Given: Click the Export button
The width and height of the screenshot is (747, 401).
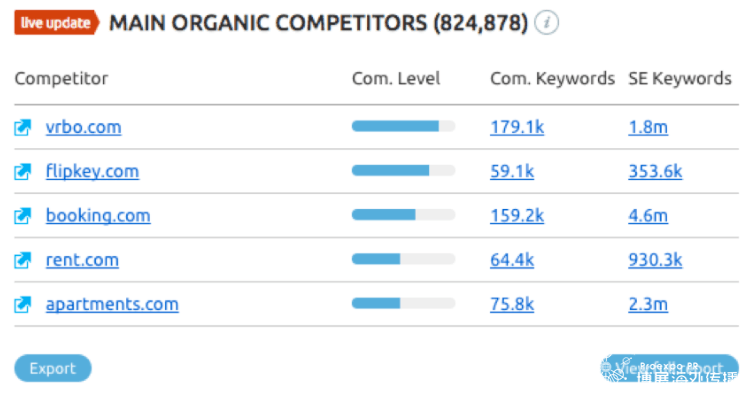Looking at the screenshot, I should [53, 368].
